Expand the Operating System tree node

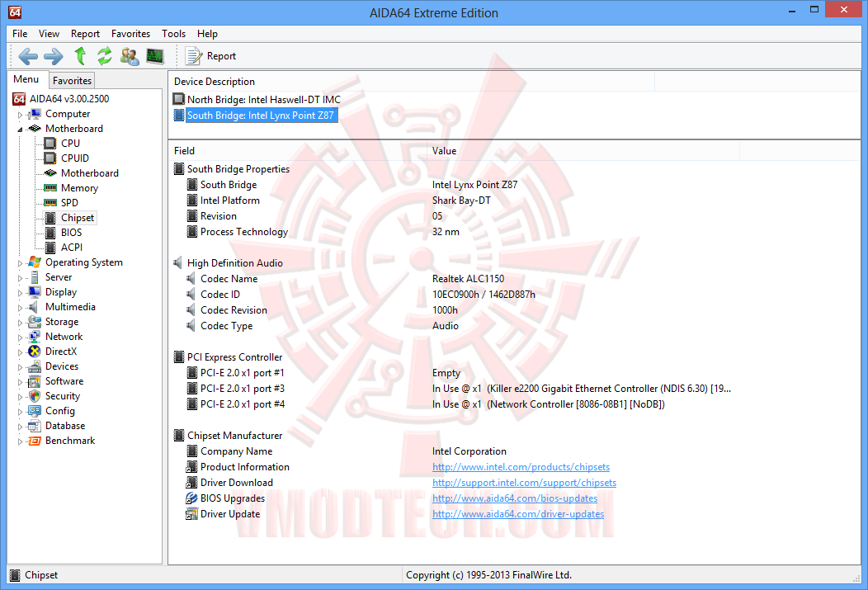pyautogui.click(x=20, y=263)
